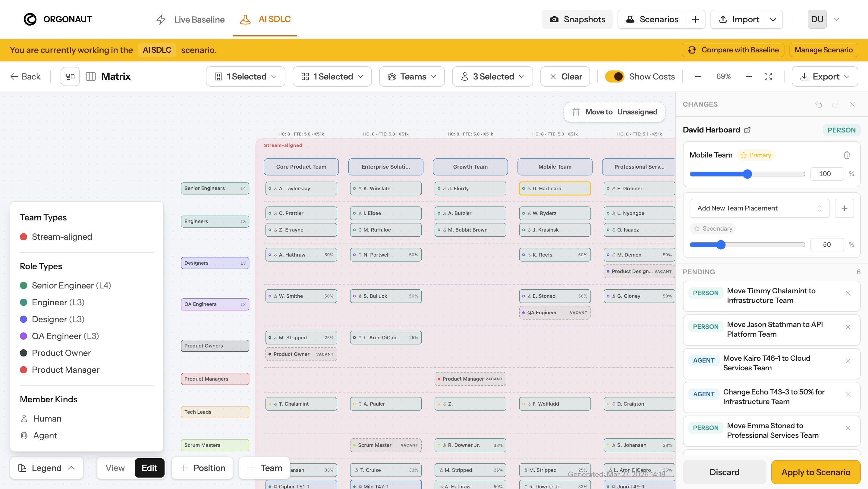Remove pending Change Echo T43-3 change
The width and height of the screenshot is (868, 489).
click(x=848, y=394)
